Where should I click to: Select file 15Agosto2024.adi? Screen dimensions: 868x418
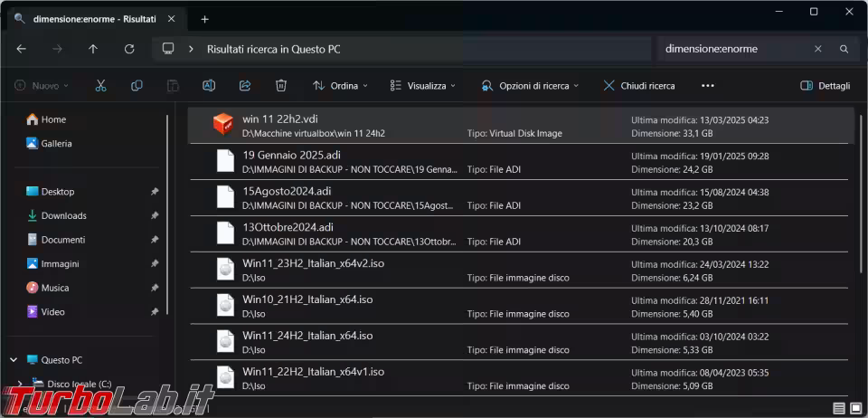pos(519,197)
